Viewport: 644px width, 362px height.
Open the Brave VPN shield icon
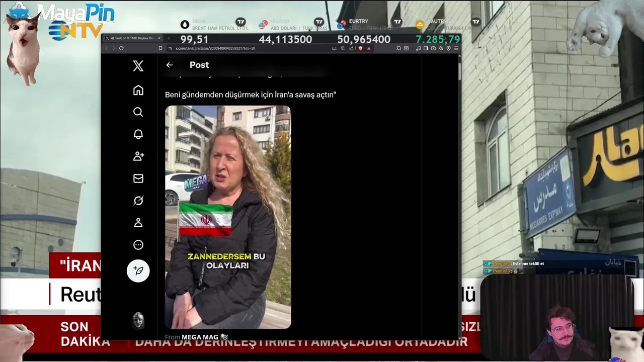click(x=448, y=48)
